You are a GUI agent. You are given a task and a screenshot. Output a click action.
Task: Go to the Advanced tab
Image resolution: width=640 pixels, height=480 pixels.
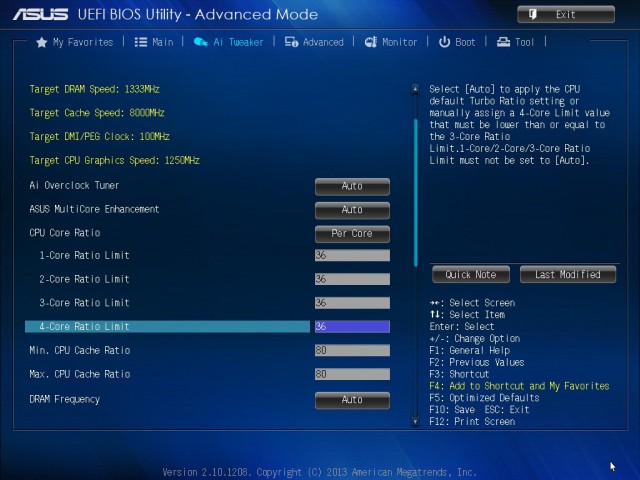tap(314, 42)
